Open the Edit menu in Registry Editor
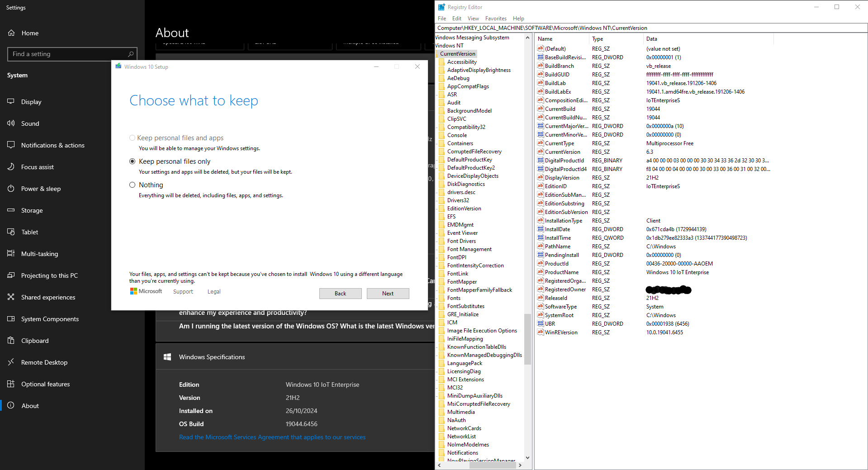868x470 pixels. pyautogui.click(x=456, y=19)
